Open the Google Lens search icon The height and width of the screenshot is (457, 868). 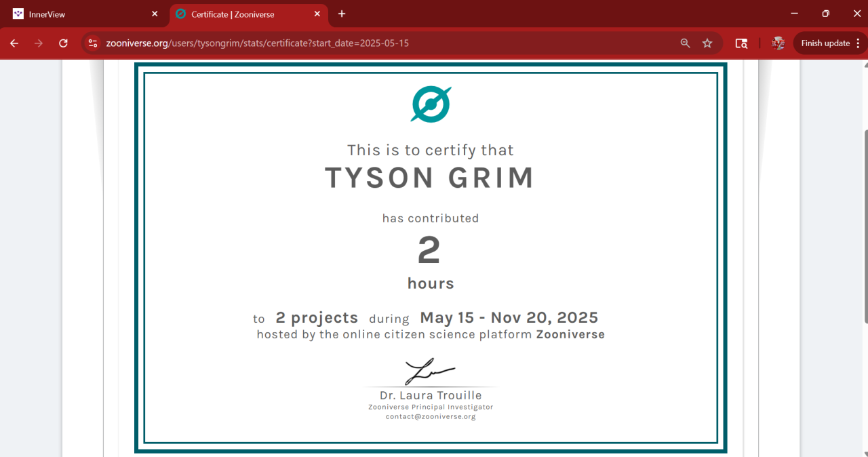pyautogui.click(x=742, y=43)
